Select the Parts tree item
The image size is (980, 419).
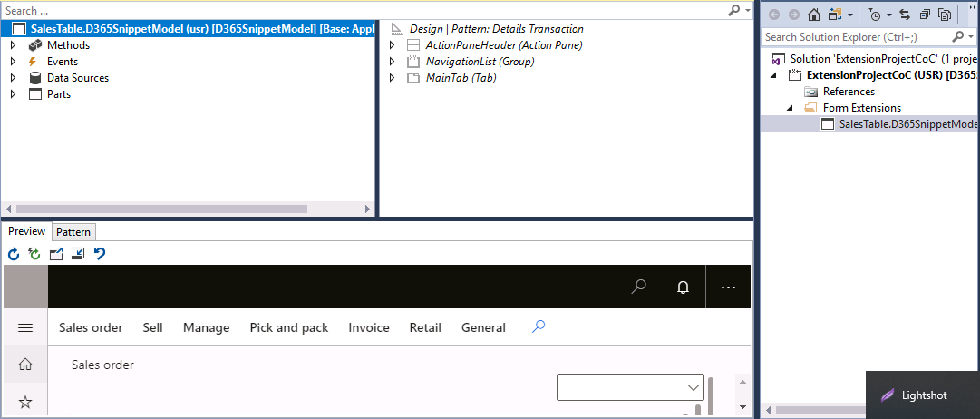pyautogui.click(x=59, y=93)
